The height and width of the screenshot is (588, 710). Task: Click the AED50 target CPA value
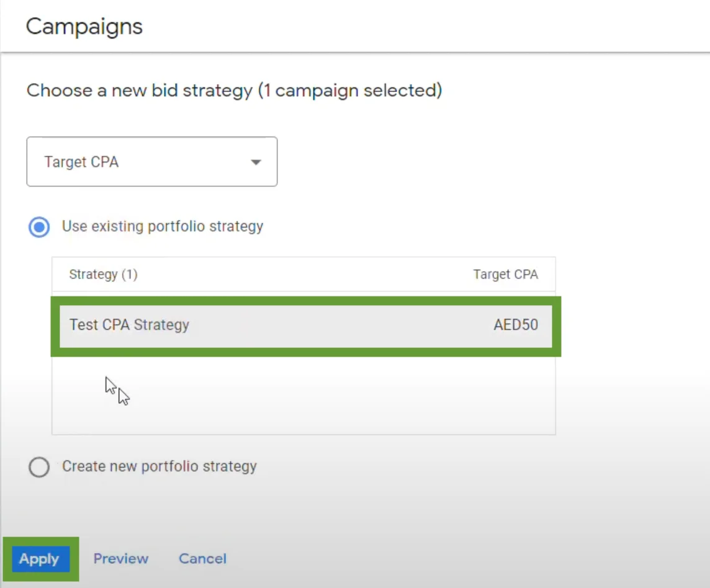(516, 324)
